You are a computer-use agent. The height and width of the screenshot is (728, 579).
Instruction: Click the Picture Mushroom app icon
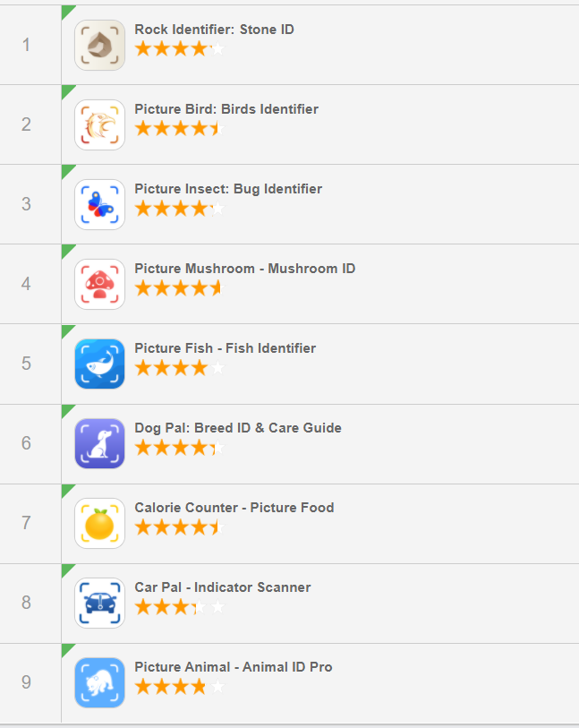[99, 284]
